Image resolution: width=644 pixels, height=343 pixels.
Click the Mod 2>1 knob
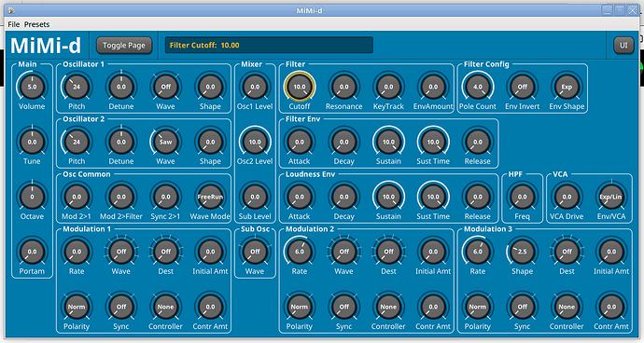[x=77, y=197]
